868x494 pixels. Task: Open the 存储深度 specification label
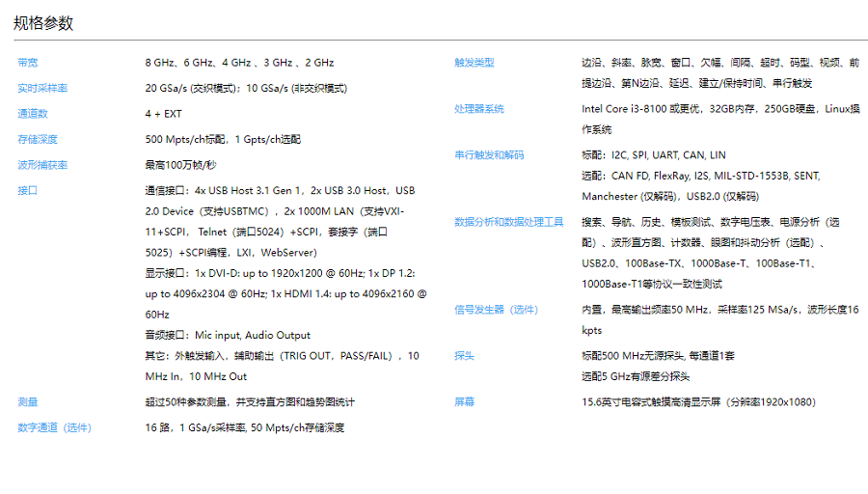pyautogui.click(x=38, y=140)
